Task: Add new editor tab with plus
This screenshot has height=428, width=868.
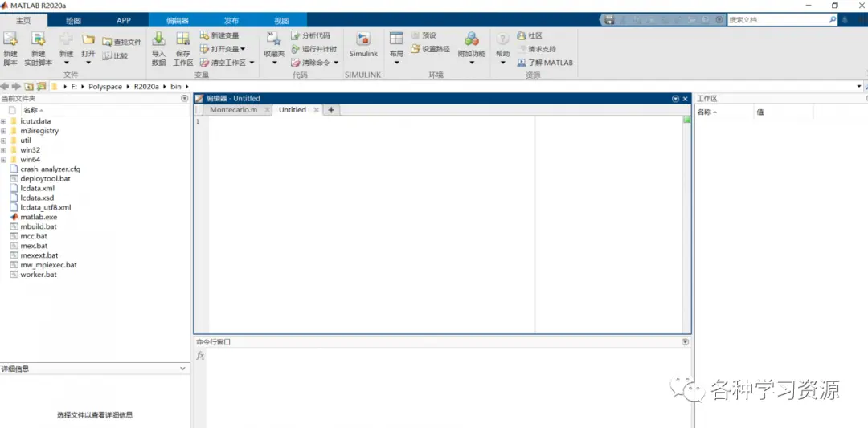Action: [x=331, y=110]
